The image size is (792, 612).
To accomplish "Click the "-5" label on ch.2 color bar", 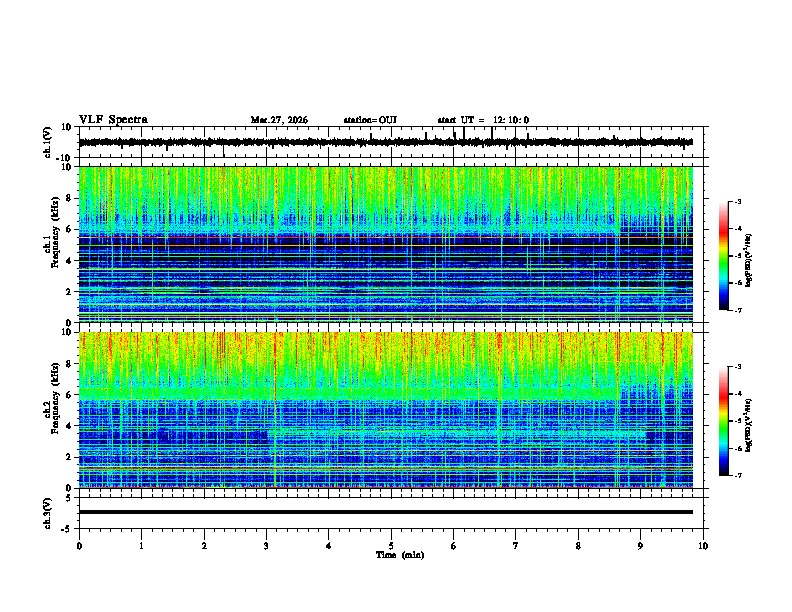I will coord(738,421).
